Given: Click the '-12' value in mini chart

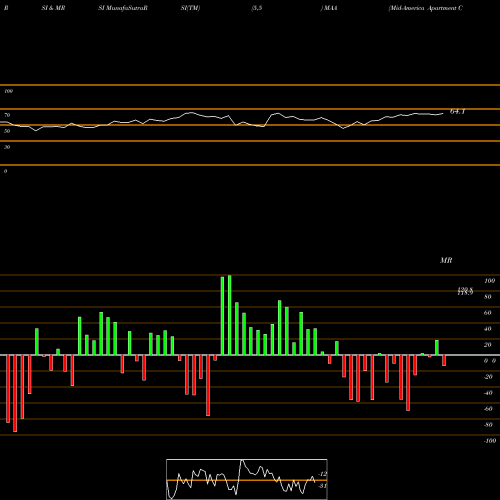Looking at the screenshot, I should pyautogui.click(x=323, y=474).
